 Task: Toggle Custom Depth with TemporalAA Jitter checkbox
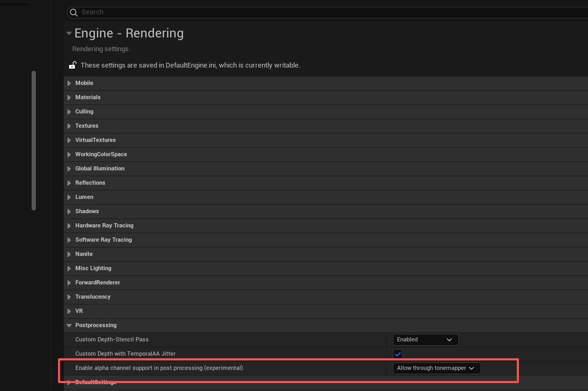[x=398, y=354]
